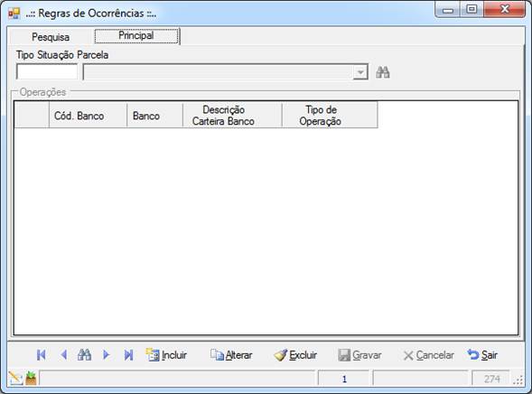Go to last record navigation arrow
This screenshot has width=532, height=394.
click(128, 355)
